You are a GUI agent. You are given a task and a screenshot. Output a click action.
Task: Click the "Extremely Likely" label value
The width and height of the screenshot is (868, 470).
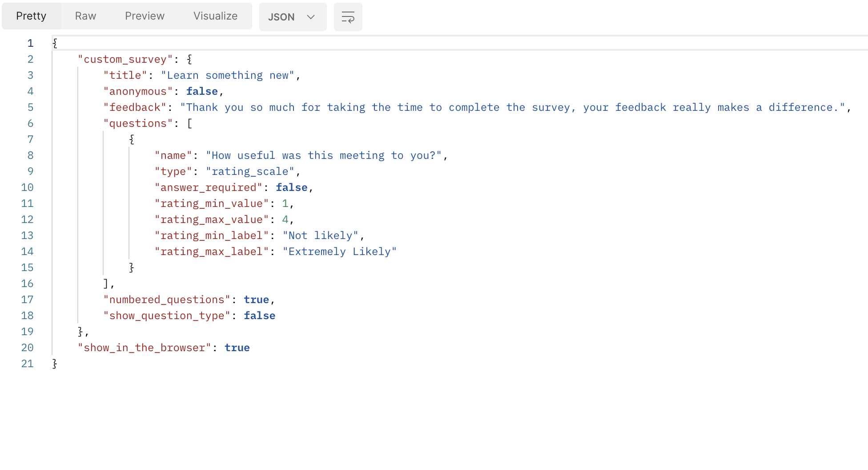[339, 251]
